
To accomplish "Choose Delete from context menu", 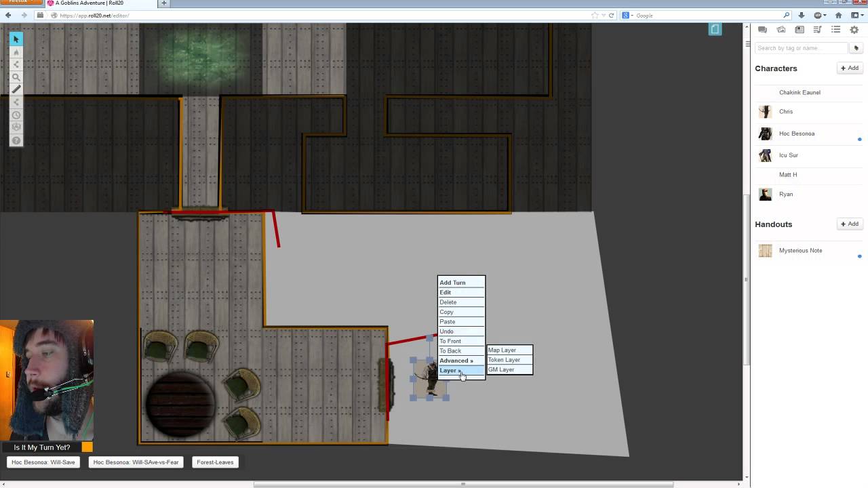I will tap(461, 302).
